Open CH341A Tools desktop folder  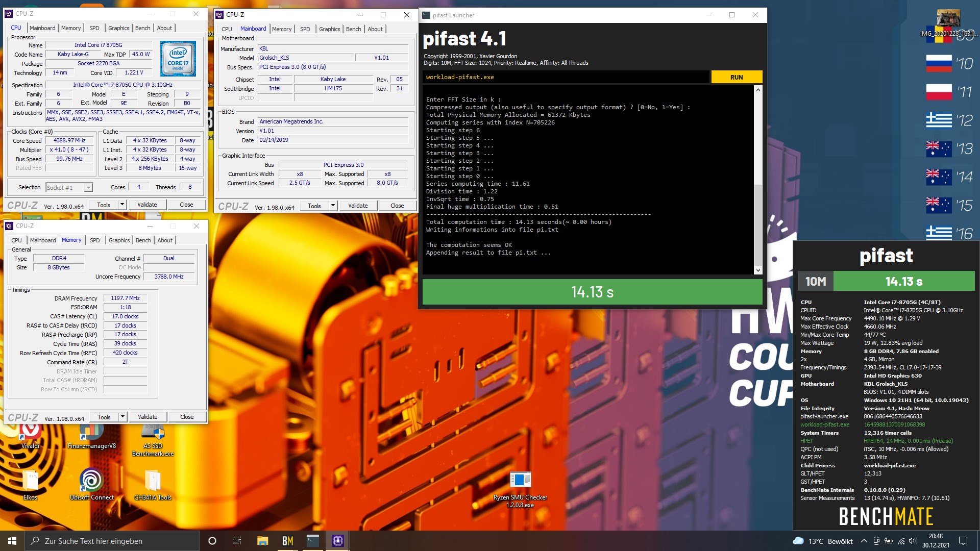pyautogui.click(x=153, y=485)
